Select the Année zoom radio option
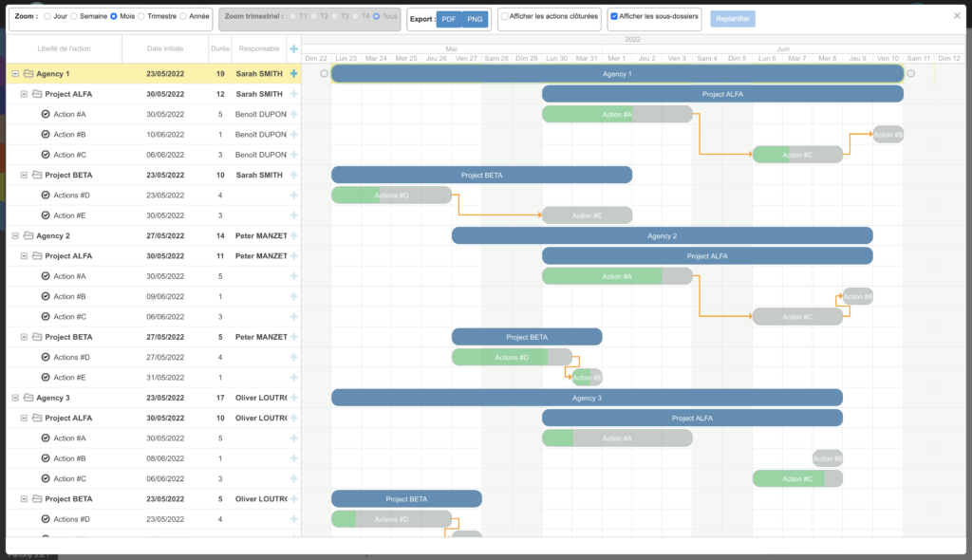Image resolution: width=972 pixels, height=560 pixels. (x=181, y=17)
